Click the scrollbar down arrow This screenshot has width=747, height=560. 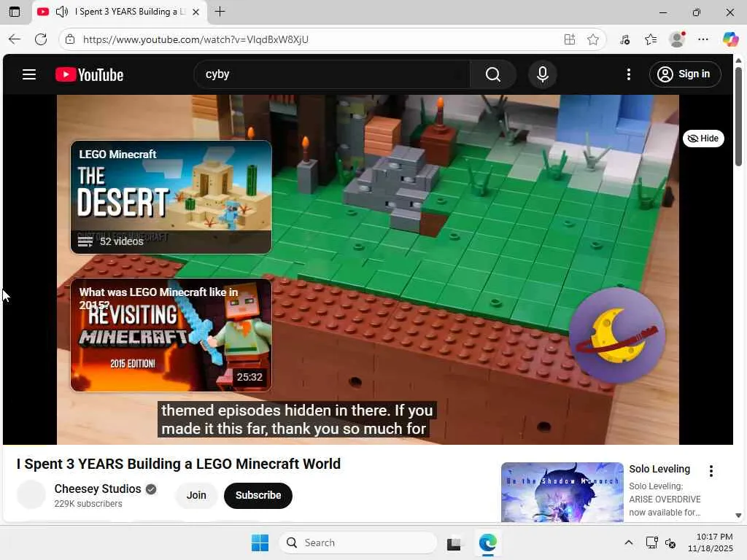(x=738, y=516)
